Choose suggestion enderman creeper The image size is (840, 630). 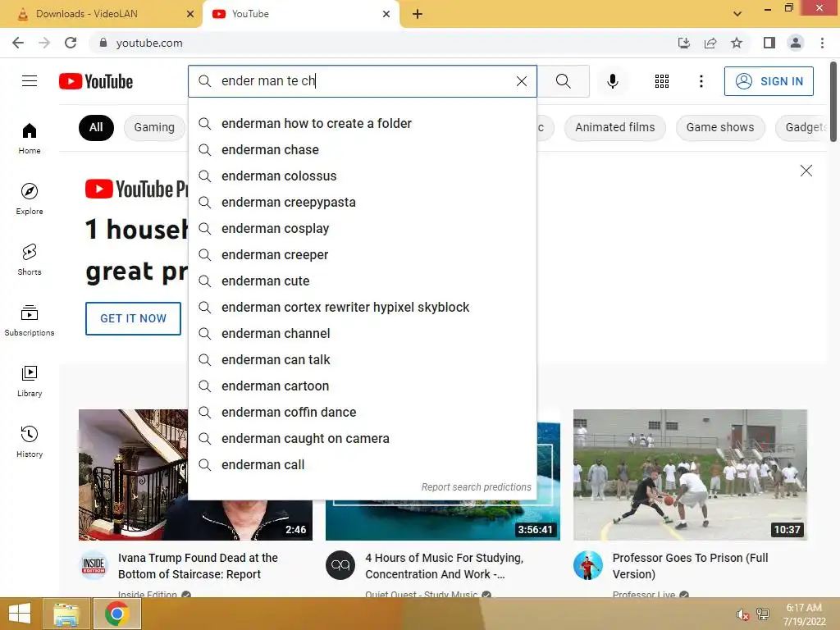[362, 255]
